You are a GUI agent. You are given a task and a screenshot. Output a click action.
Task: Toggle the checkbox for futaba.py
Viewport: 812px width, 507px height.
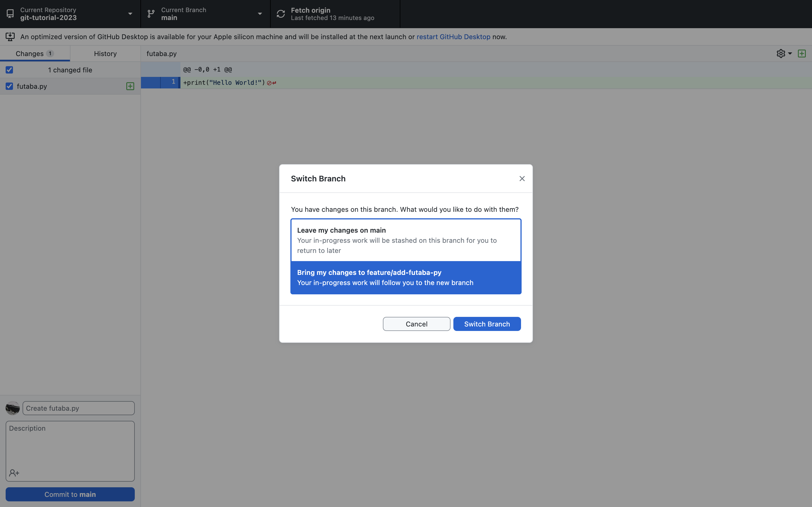[x=9, y=86]
